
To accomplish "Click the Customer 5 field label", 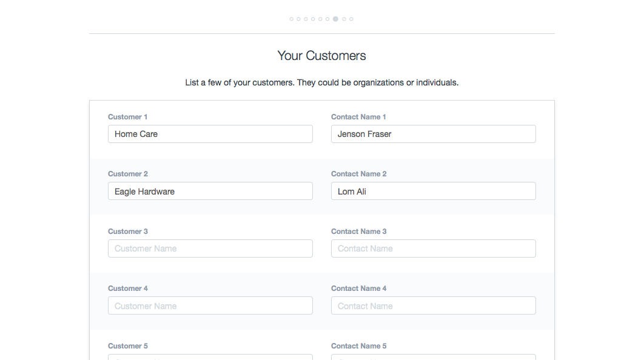I will [128, 346].
